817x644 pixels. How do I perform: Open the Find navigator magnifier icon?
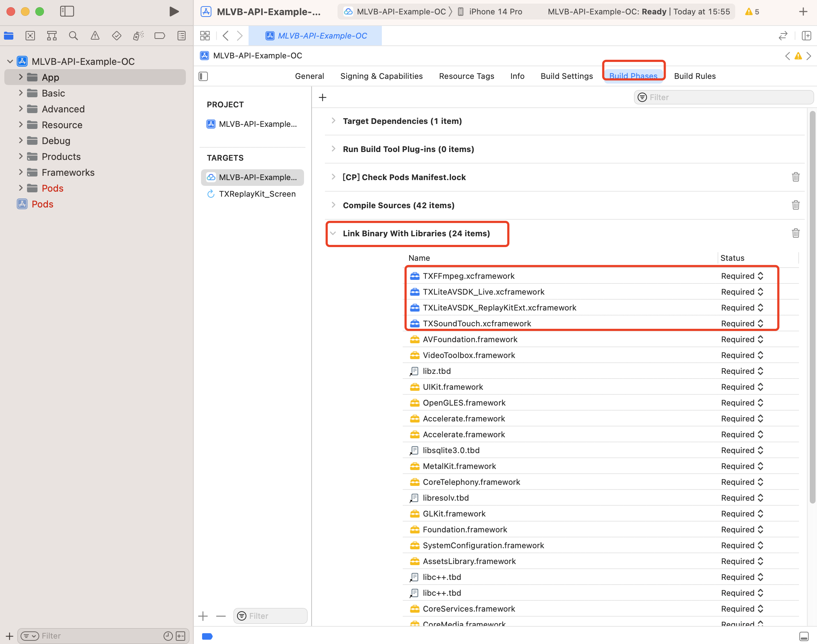pyautogui.click(x=73, y=36)
